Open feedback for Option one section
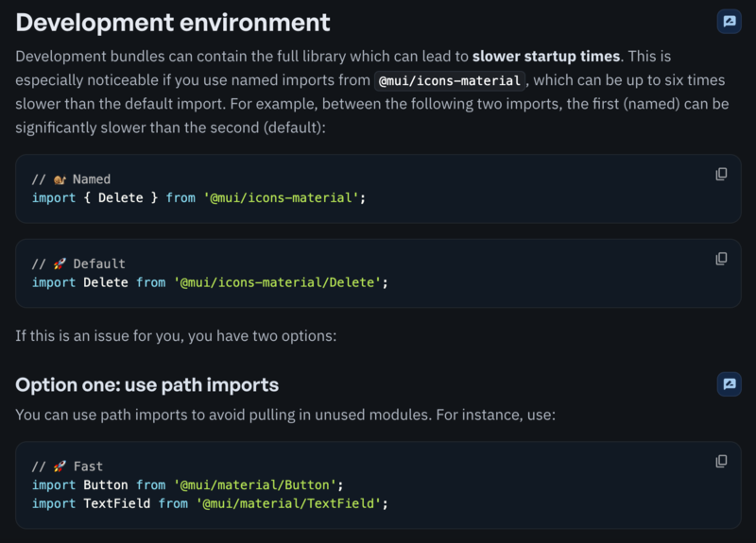Image resolution: width=756 pixels, height=543 pixels. [x=729, y=383]
